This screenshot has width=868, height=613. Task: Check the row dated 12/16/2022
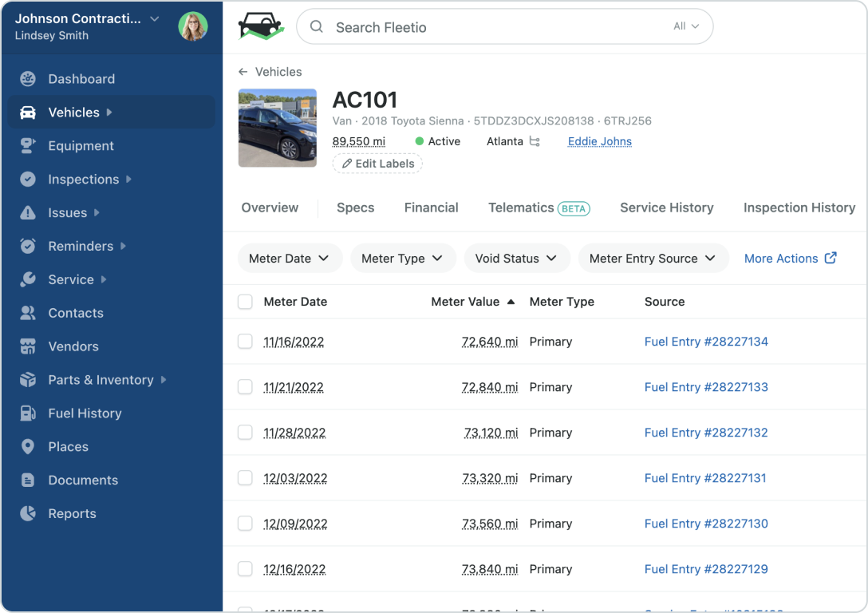(245, 568)
